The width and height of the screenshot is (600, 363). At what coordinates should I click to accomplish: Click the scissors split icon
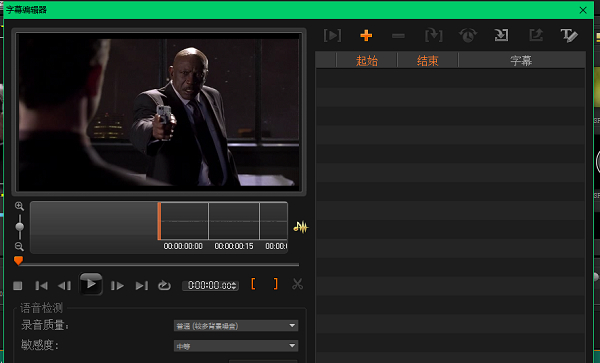pyautogui.click(x=297, y=284)
